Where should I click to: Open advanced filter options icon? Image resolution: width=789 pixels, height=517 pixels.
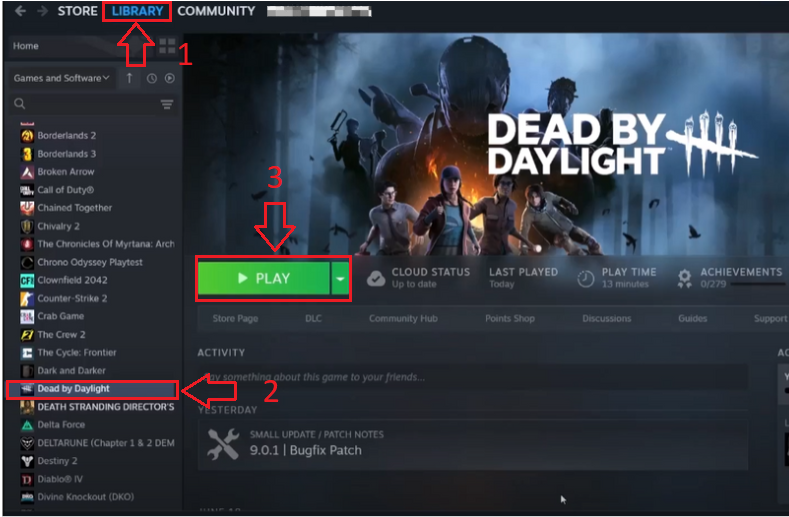point(167,104)
